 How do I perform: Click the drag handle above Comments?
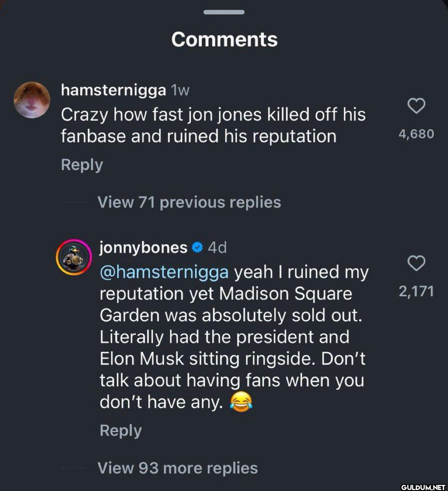pyautogui.click(x=224, y=12)
